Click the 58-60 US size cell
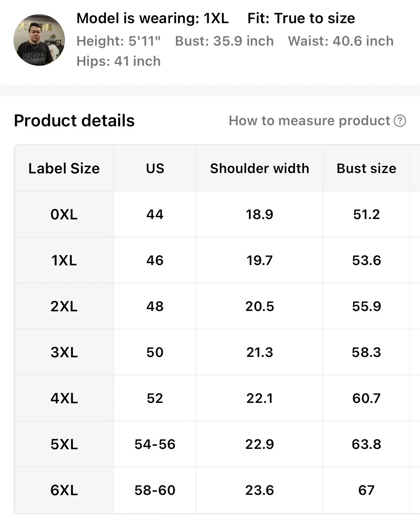 coord(155,490)
